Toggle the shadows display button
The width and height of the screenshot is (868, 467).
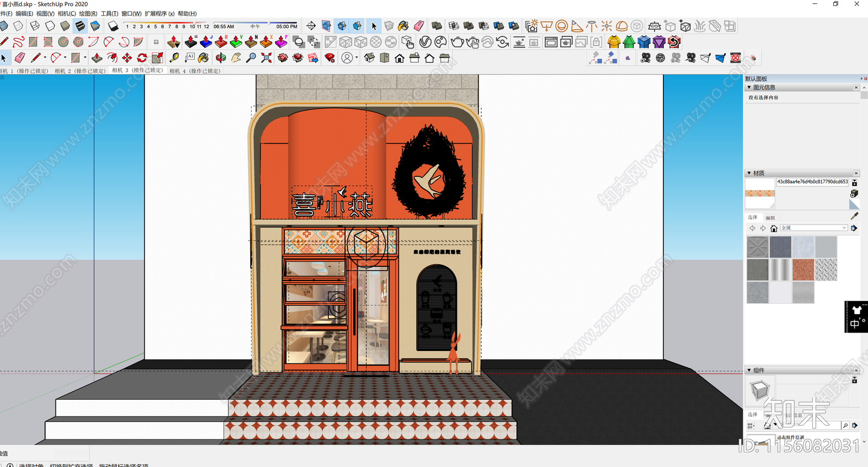point(113,25)
